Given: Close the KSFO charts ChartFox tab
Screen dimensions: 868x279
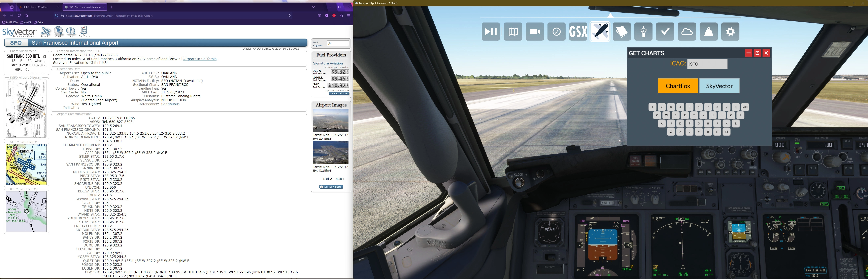Looking at the screenshot, I should (x=58, y=7).
